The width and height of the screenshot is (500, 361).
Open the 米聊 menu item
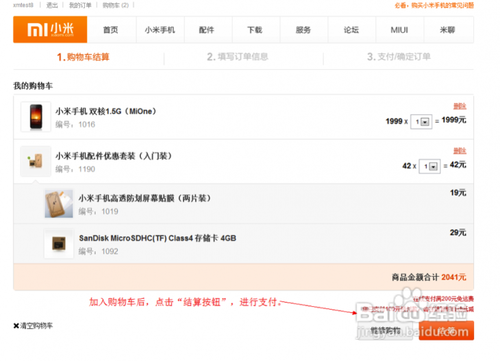coord(448,30)
